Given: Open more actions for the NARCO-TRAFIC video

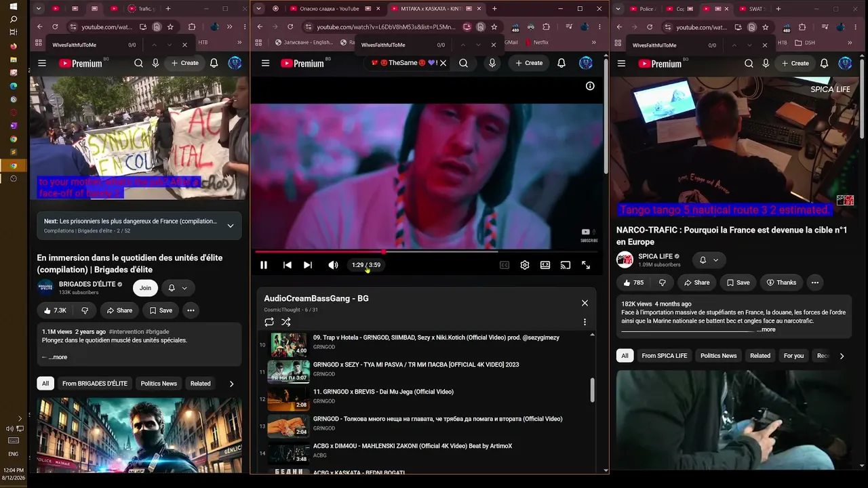Looking at the screenshot, I should [815, 283].
